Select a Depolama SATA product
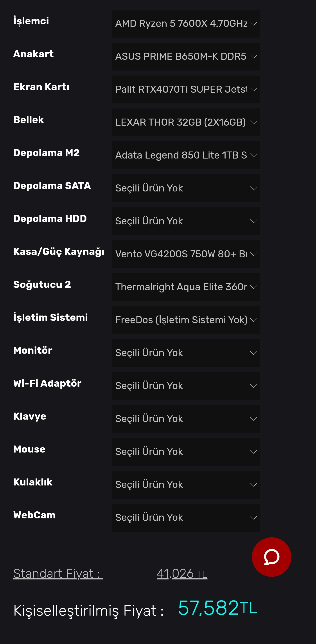 [186, 188]
